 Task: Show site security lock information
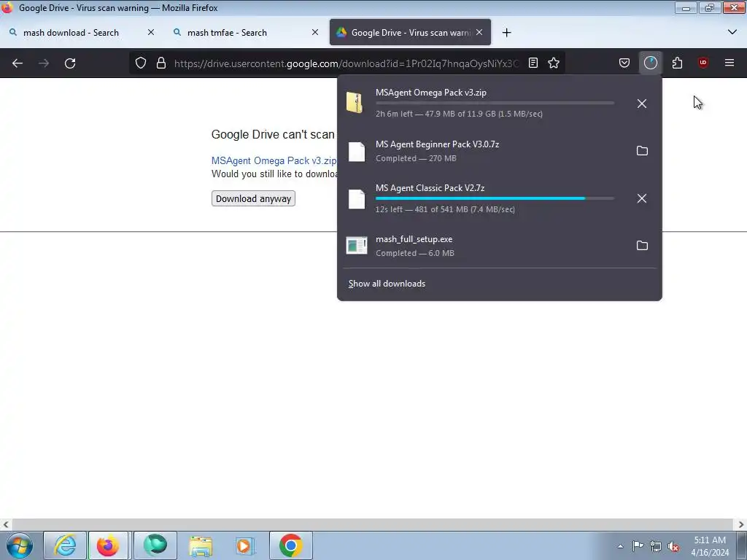161,63
